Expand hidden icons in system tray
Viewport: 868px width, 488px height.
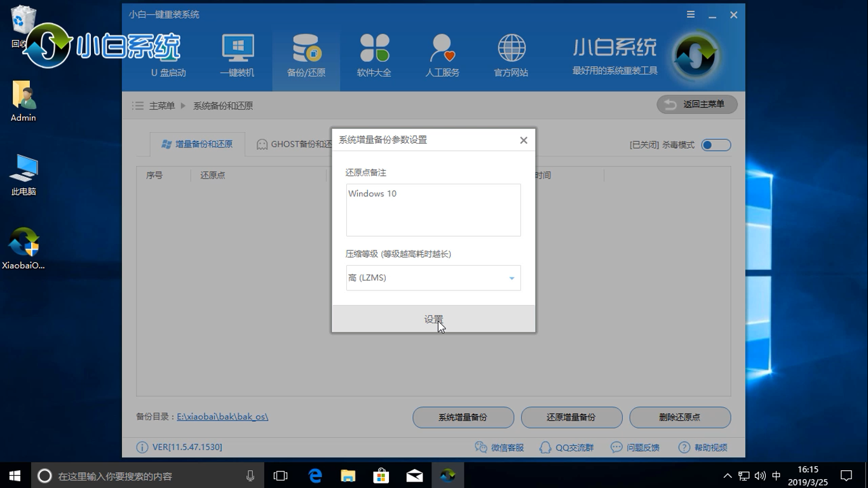(726, 475)
